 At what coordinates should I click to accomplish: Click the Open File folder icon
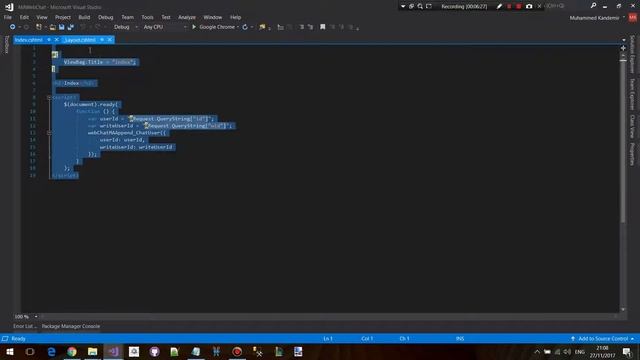tap(53, 27)
